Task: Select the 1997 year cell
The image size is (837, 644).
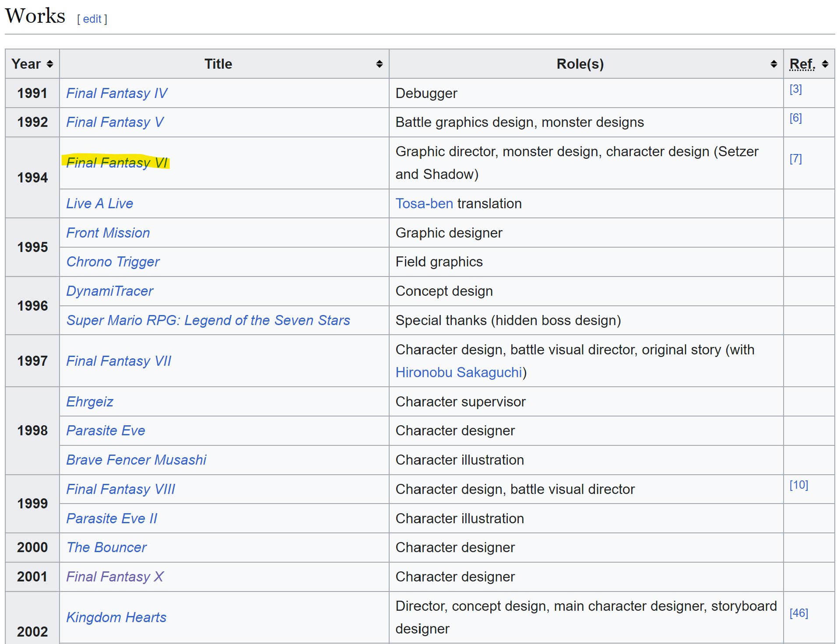Action: [32, 361]
